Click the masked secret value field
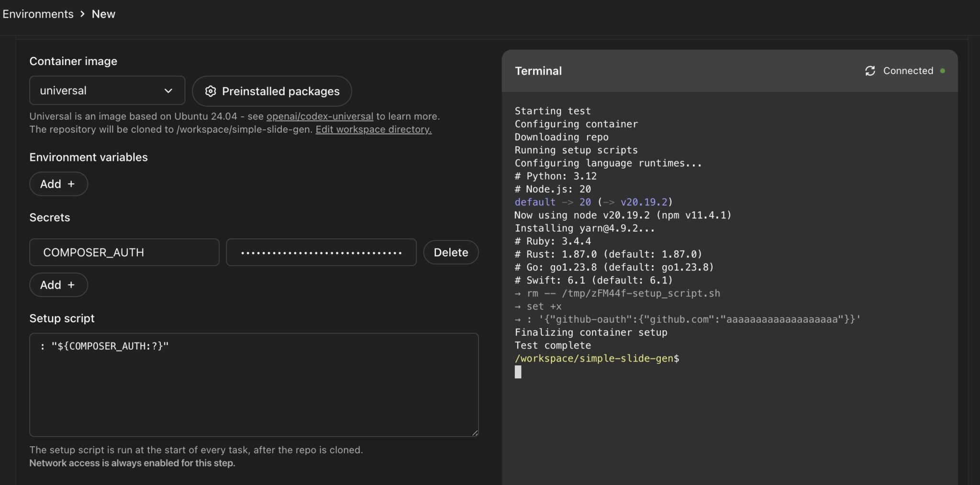 [321, 252]
